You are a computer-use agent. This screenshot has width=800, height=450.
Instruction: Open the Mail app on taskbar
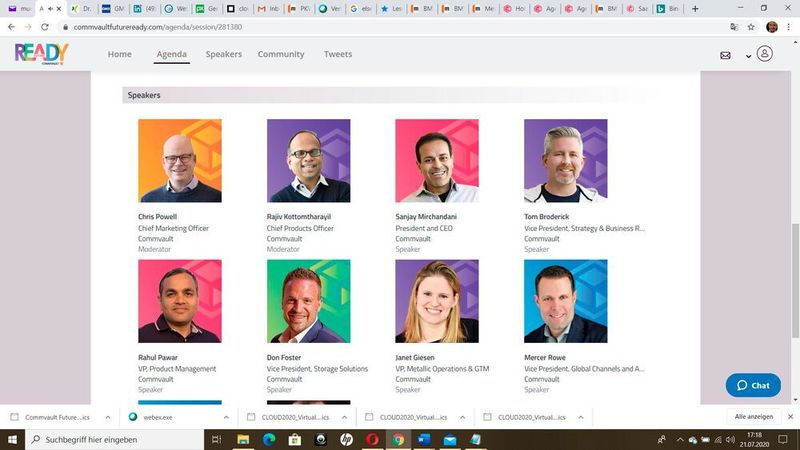point(450,439)
